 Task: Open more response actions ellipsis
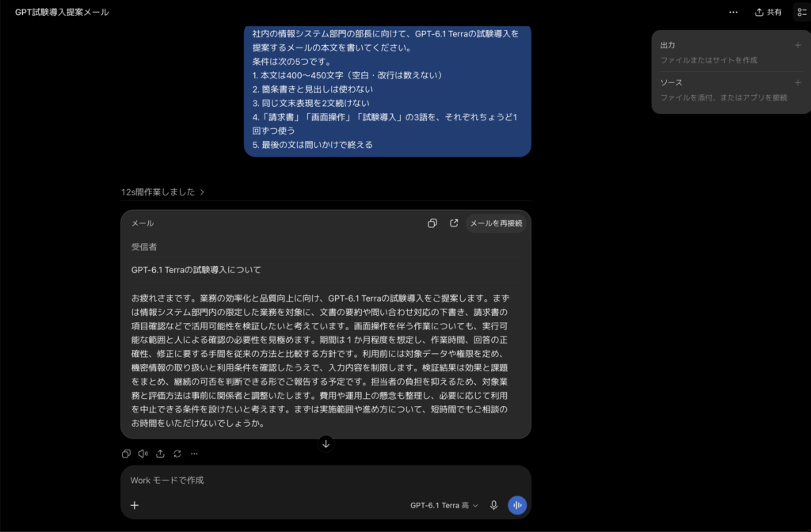click(x=195, y=454)
